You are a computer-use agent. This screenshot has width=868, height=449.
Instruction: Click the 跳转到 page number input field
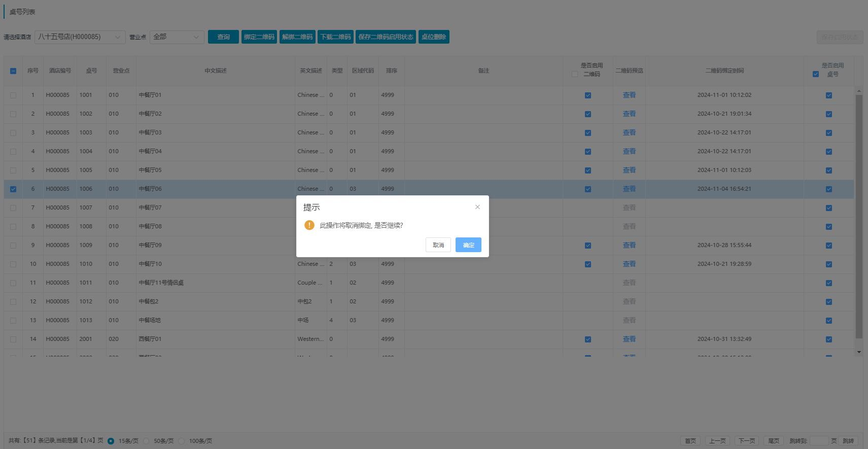pos(819,441)
